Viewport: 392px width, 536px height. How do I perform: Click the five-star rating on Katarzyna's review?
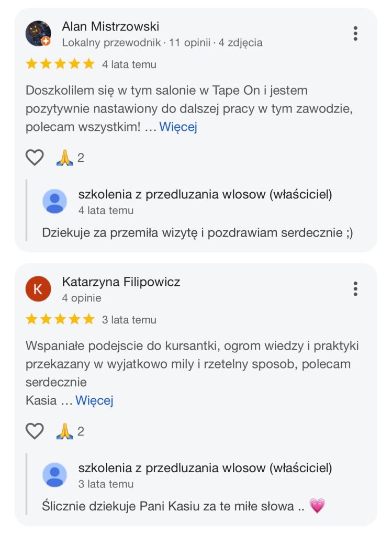pos(60,319)
